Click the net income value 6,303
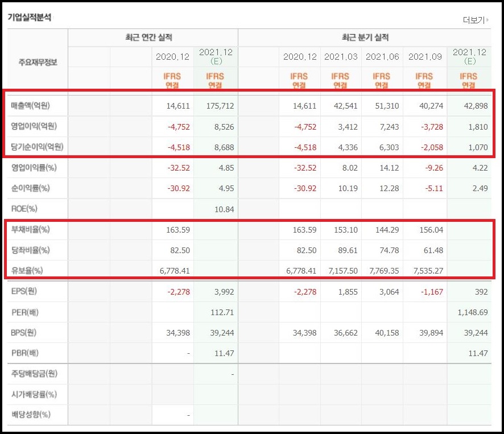The image size is (504, 434). (389, 147)
